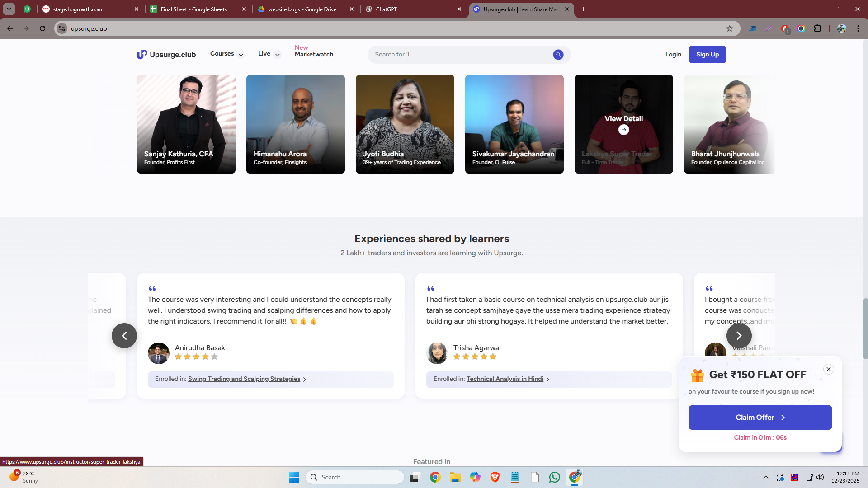Open Marketwatch in the navigation bar
The height and width of the screenshot is (488, 868).
pos(314,54)
